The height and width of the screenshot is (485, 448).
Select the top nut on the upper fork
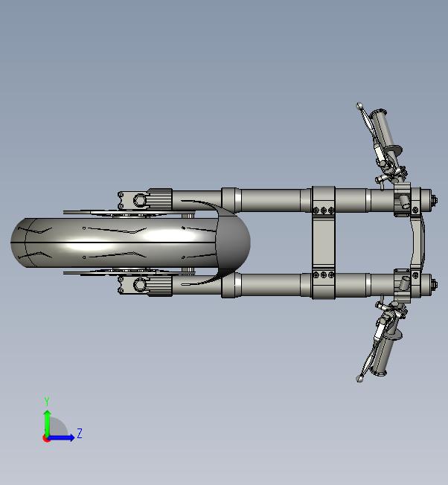point(434,200)
